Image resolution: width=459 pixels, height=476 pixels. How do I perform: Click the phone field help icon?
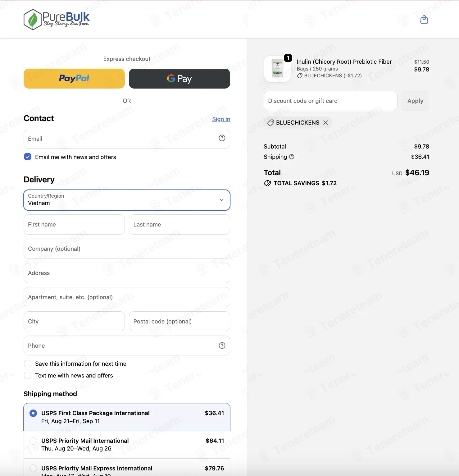(222, 346)
